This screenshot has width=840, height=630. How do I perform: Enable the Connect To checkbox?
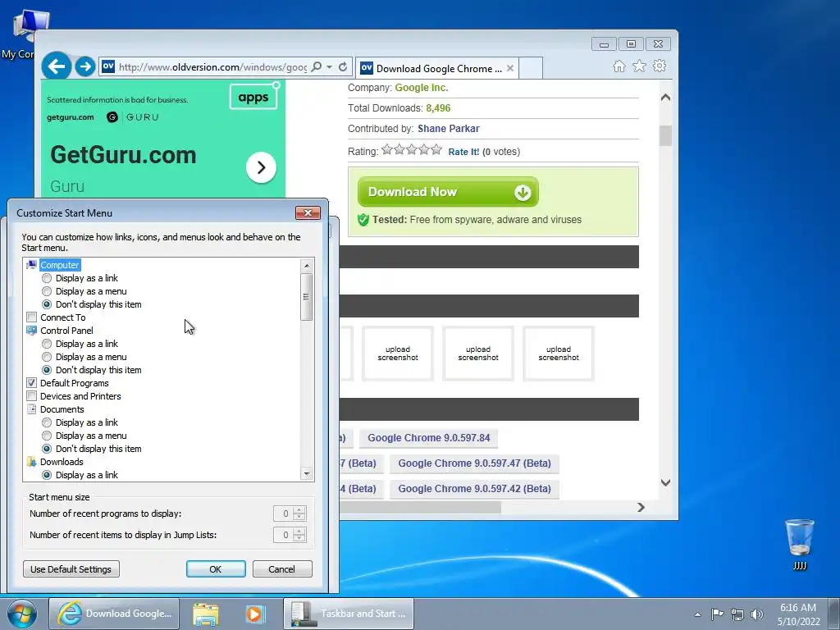point(32,317)
